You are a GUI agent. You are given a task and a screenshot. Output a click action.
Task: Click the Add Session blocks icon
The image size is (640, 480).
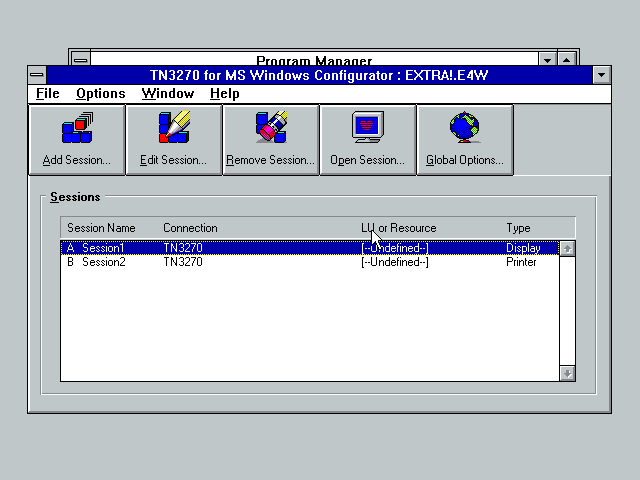coord(77,127)
